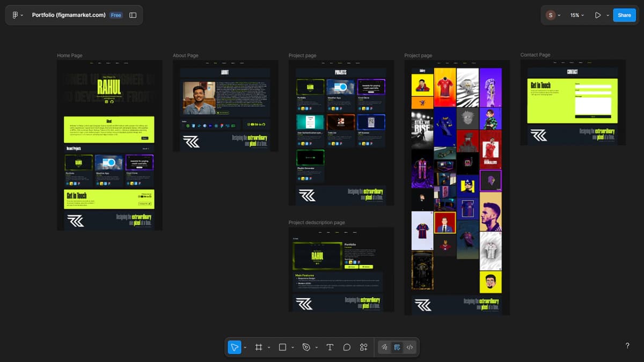Expand the Pen tool options arrow

[x=316, y=348]
